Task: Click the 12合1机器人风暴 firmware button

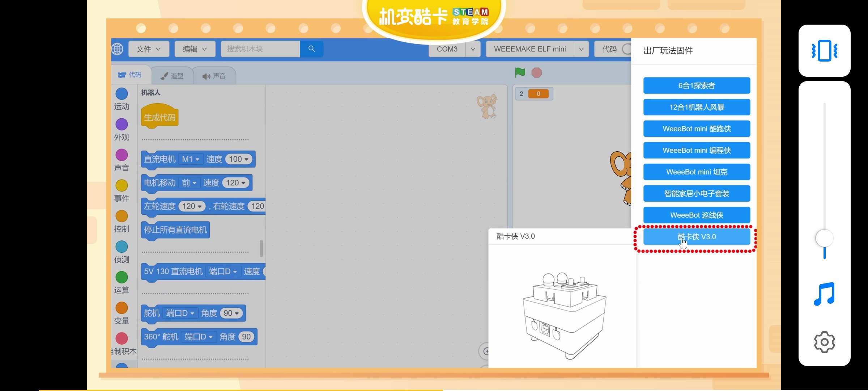Action: tap(697, 107)
